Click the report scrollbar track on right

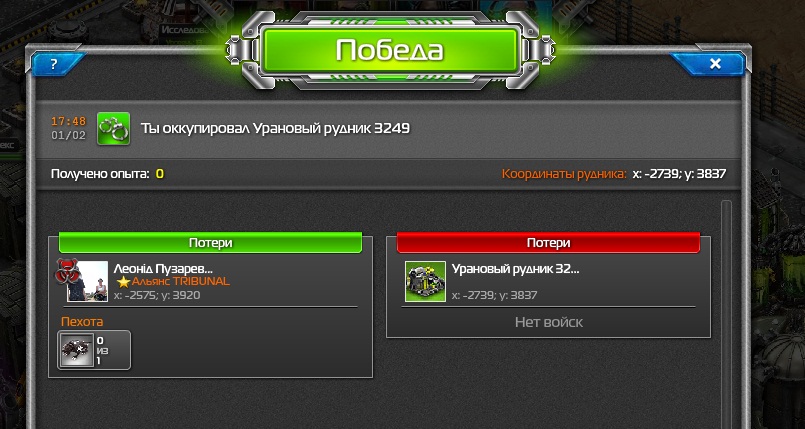(726, 314)
